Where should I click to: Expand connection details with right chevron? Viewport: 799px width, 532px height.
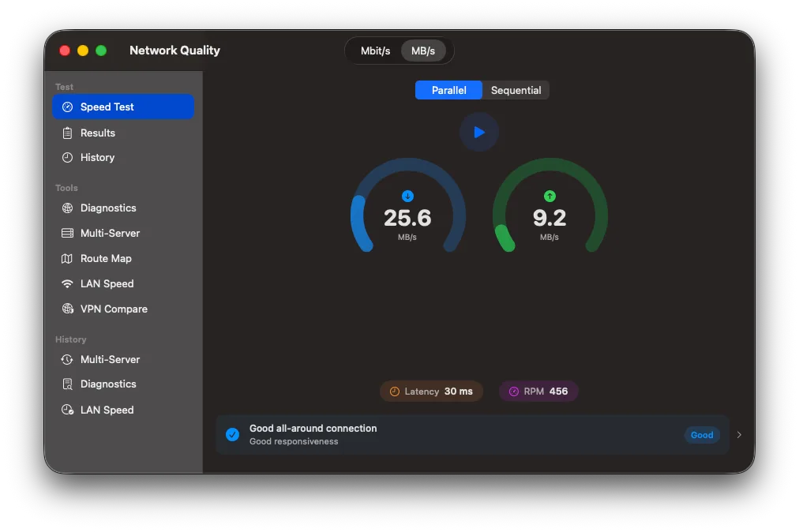739,435
